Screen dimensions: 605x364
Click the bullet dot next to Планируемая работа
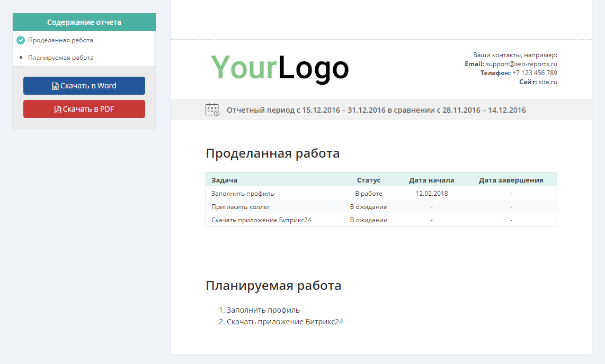(21, 57)
